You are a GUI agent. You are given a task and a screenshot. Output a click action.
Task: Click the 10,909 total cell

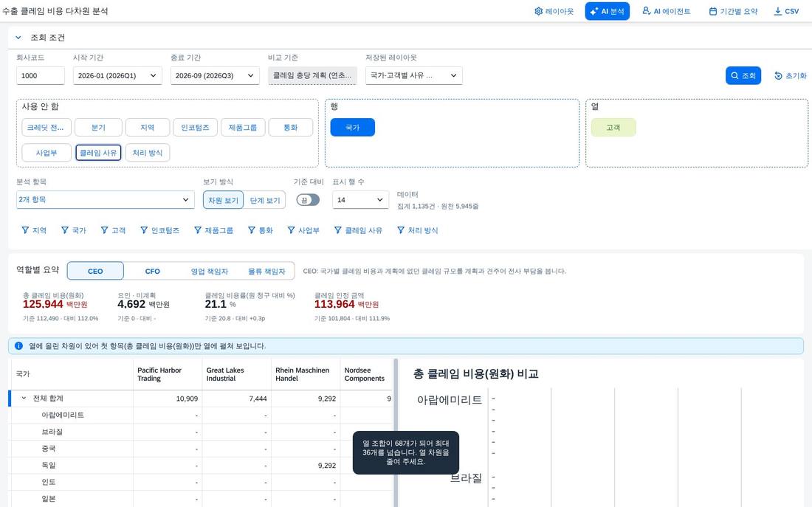pyautogui.click(x=168, y=399)
